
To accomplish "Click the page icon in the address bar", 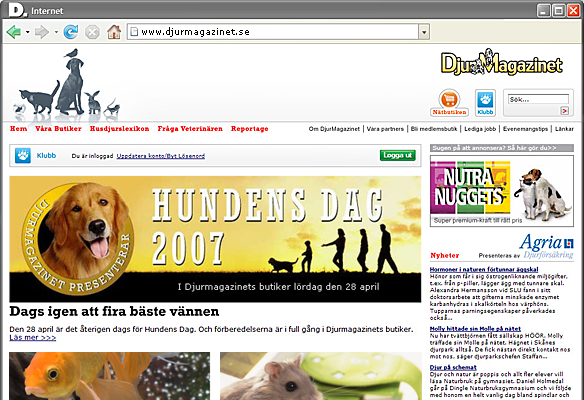I will pos(134,32).
